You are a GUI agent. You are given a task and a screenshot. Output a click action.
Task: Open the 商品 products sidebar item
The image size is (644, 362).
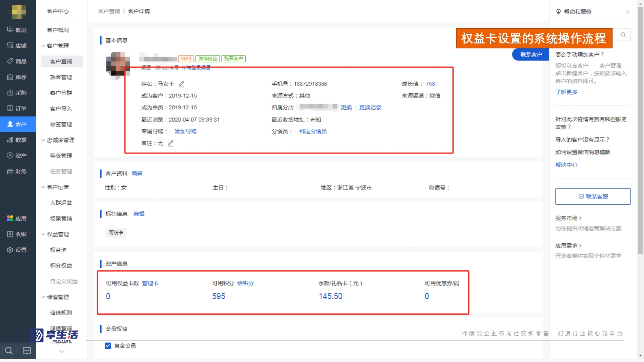click(17, 61)
